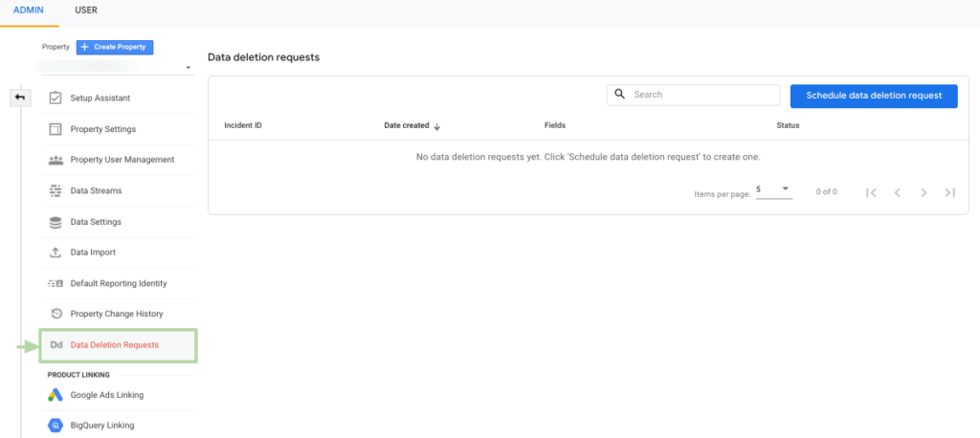This screenshot has width=980, height=438.
Task: Click the Data Settings database icon
Action: tap(56, 222)
